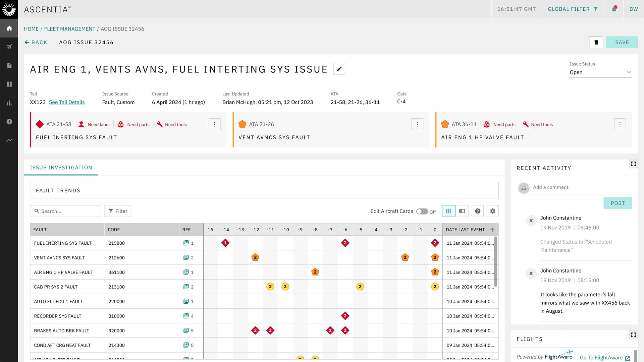This screenshot has width=644, height=362.
Task: Open Fleet Management from the breadcrumb
Action: coord(70,29)
